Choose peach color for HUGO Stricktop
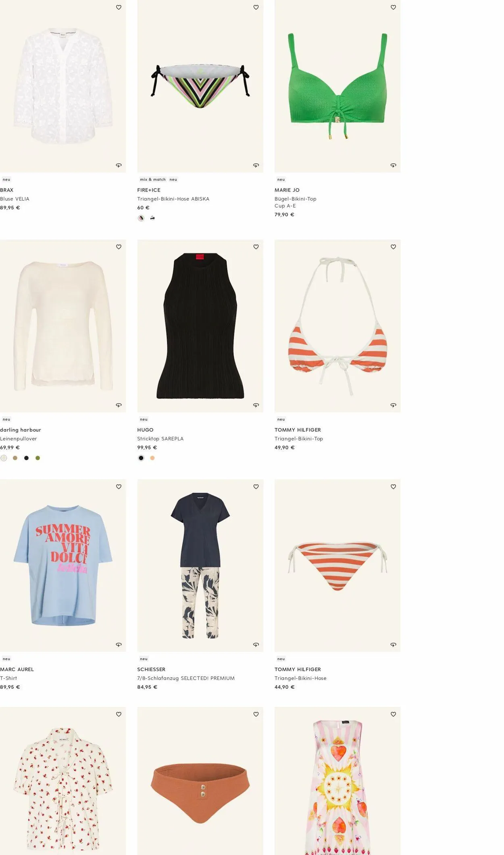Screen dimensions: 504x855 point(152,458)
